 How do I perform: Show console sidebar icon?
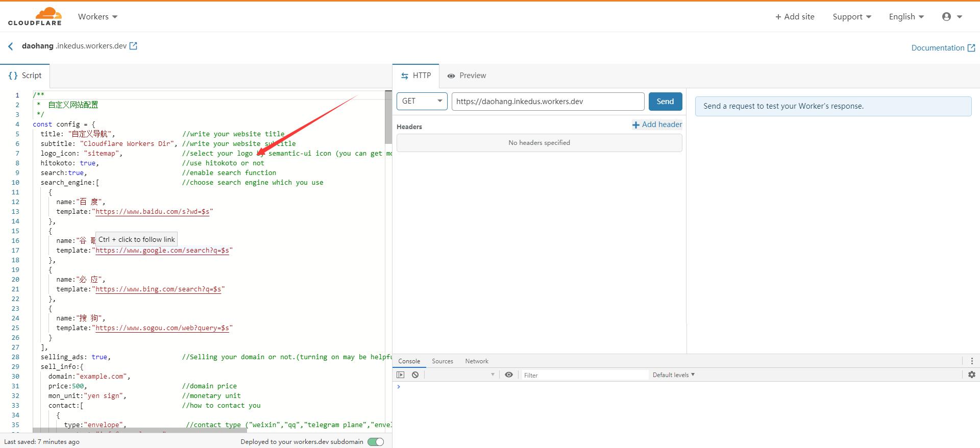[401, 375]
